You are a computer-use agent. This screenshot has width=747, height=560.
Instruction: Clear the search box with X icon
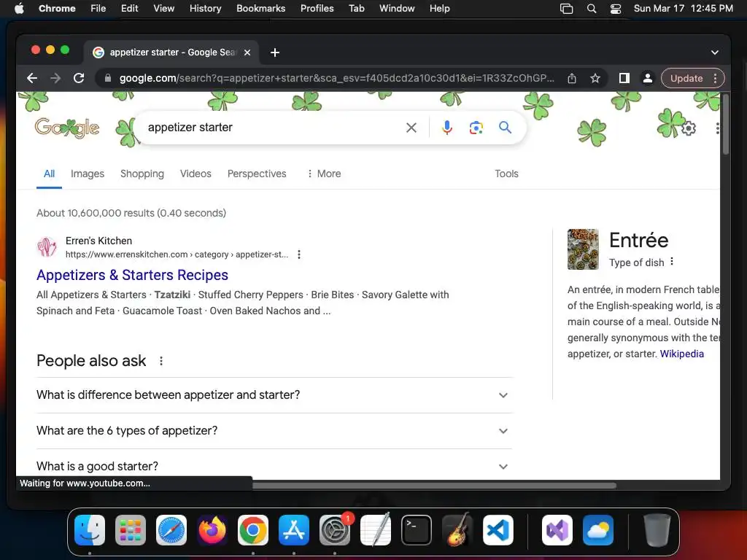pyautogui.click(x=411, y=128)
